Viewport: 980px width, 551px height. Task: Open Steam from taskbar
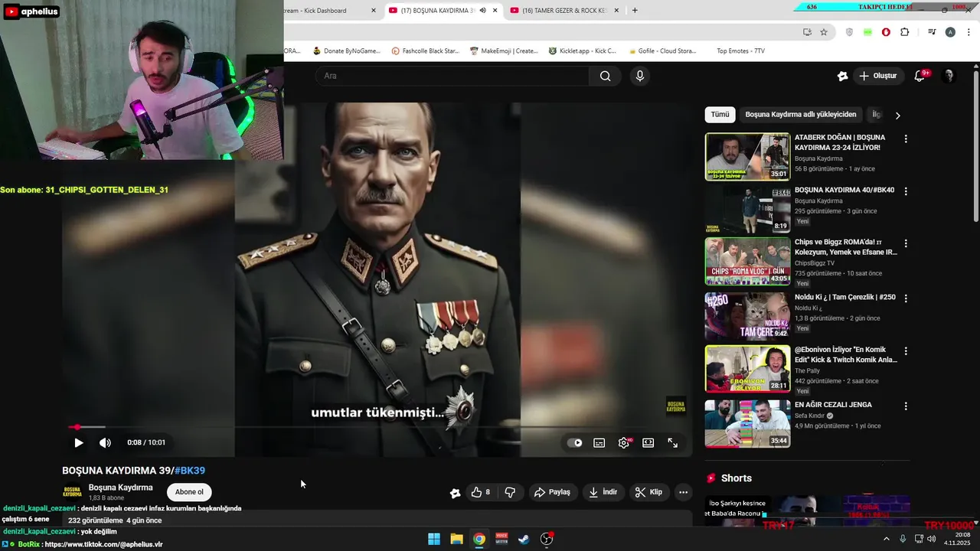pos(524,539)
